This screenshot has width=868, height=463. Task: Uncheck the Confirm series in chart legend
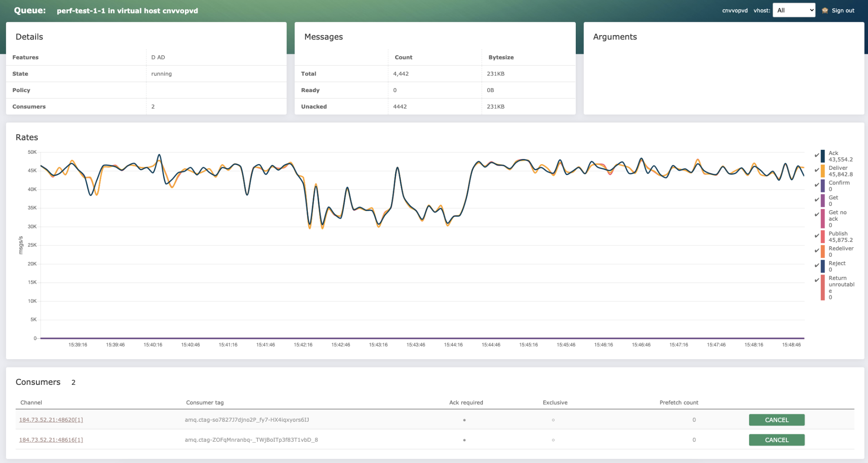(x=817, y=185)
